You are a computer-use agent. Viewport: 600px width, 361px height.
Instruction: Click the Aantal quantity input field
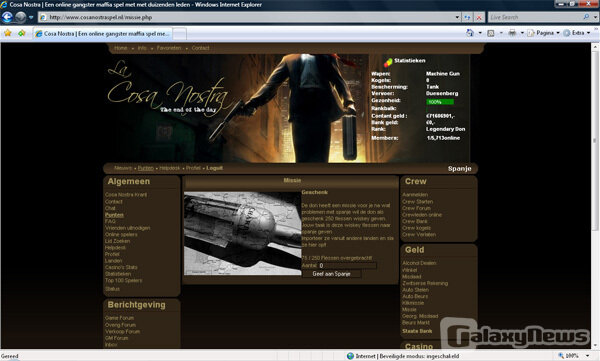(347, 265)
